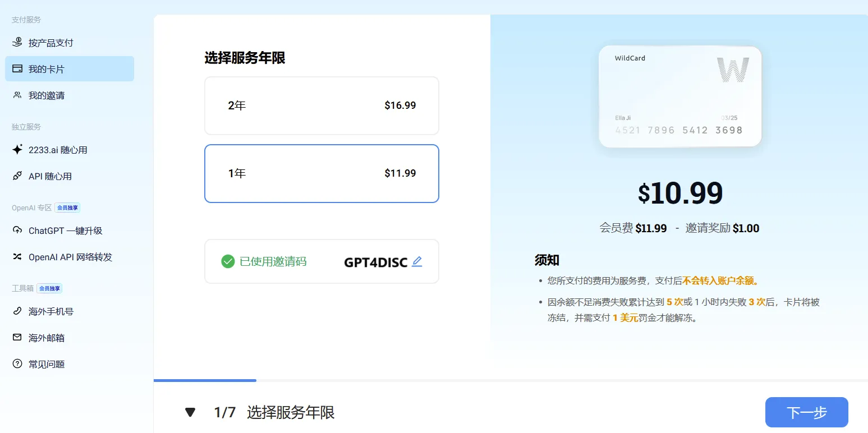The width and height of the screenshot is (868, 433).
Task: Open ChatGPT 一键升级 upgrade tool
Action: [17, 230]
